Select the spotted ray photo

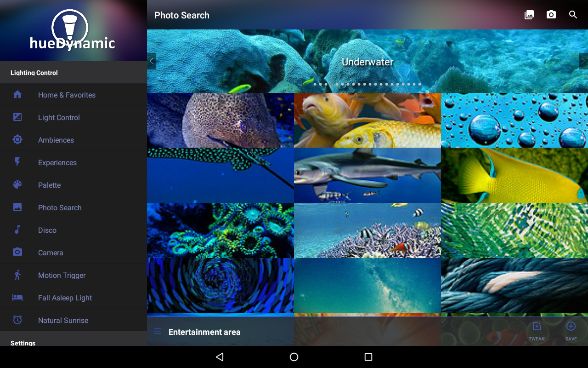click(220, 175)
